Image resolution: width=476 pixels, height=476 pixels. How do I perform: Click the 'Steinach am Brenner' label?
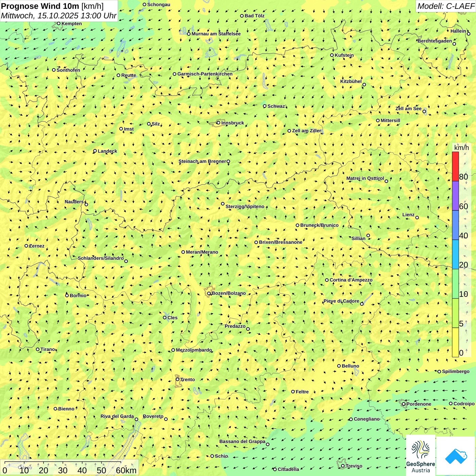coord(202,161)
